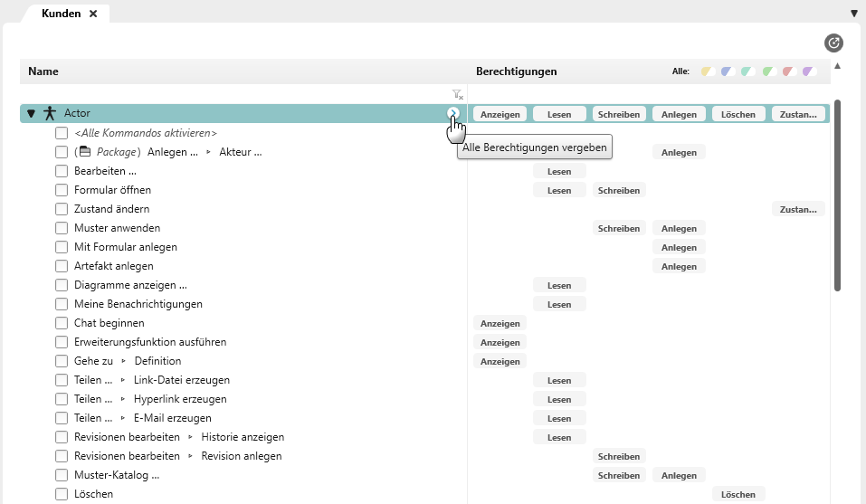This screenshot has height=504, width=866.
Task: Open the tab list dropdown arrow
Action: [x=854, y=14]
